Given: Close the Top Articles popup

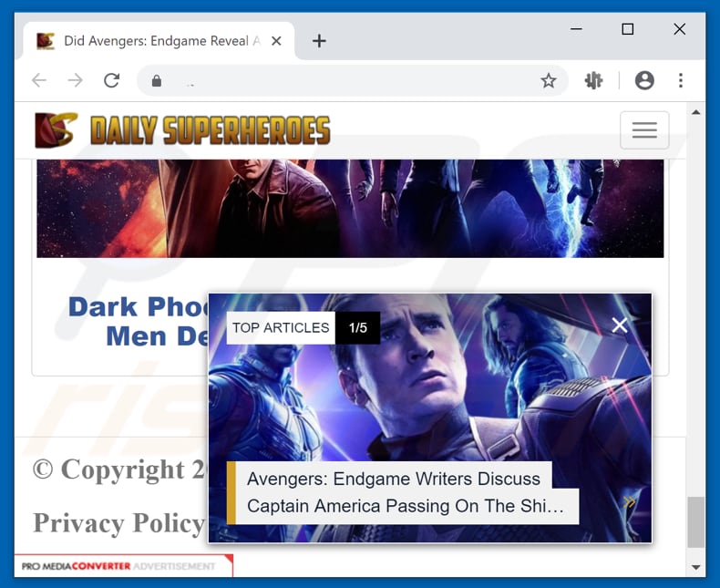Looking at the screenshot, I should tap(620, 325).
